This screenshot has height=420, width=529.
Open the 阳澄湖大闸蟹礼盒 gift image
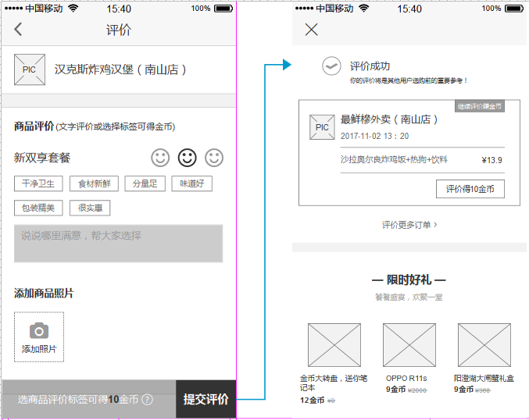484,345
